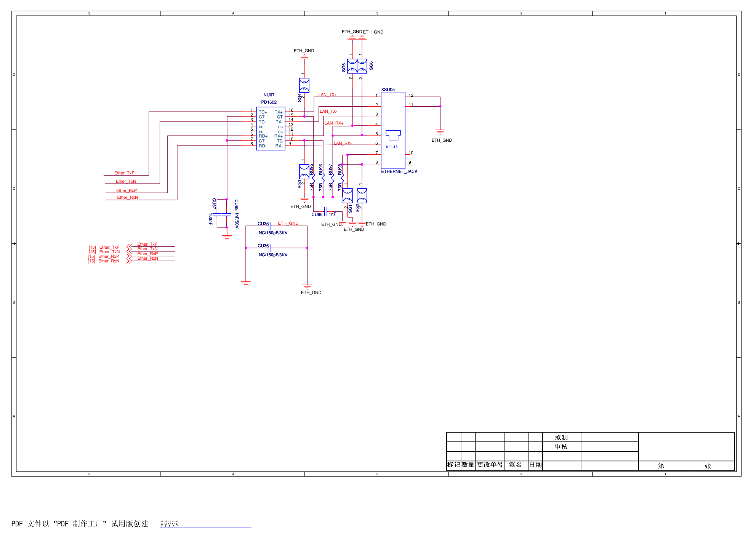Image resolution: width=756 pixels, height=534 pixels.
Task: Click the CU36 capacitor symbol
Action: coord(270,248)
